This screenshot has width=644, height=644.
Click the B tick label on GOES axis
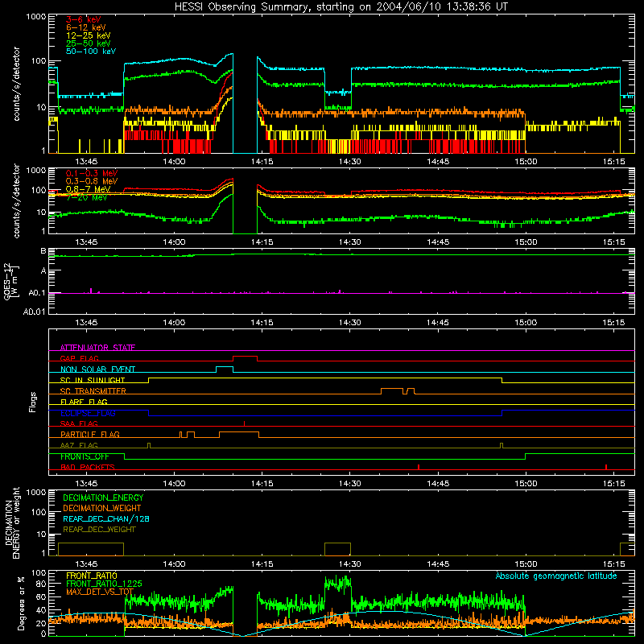pyautogui.click(x=43, y=251)
